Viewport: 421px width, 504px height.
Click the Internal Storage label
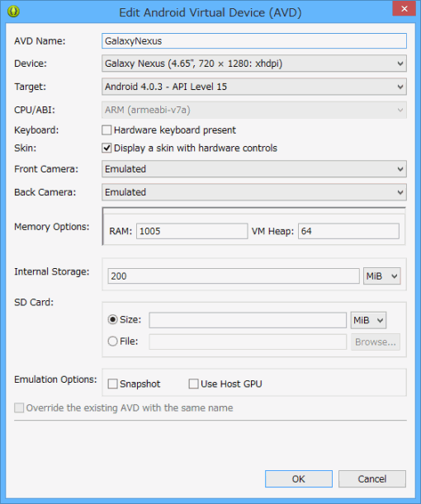[52, 272]
